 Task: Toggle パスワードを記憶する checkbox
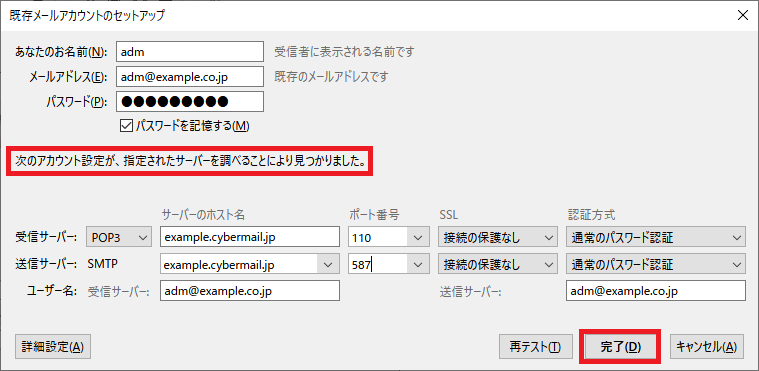pos(126,126)
